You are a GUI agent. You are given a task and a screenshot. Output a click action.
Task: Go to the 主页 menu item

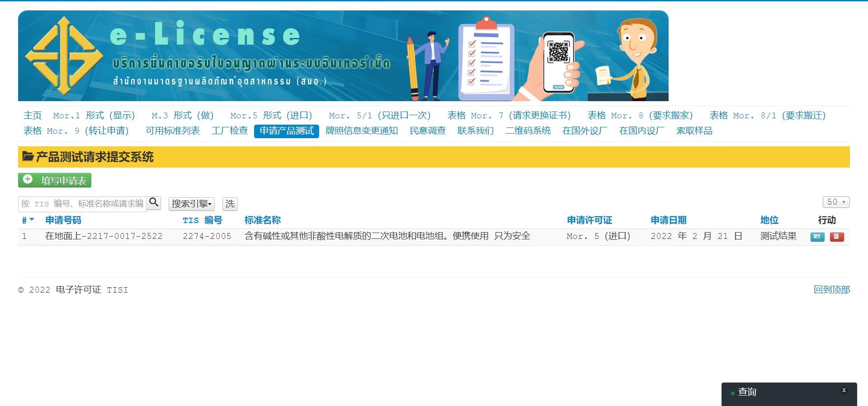[x=33, y=116]
